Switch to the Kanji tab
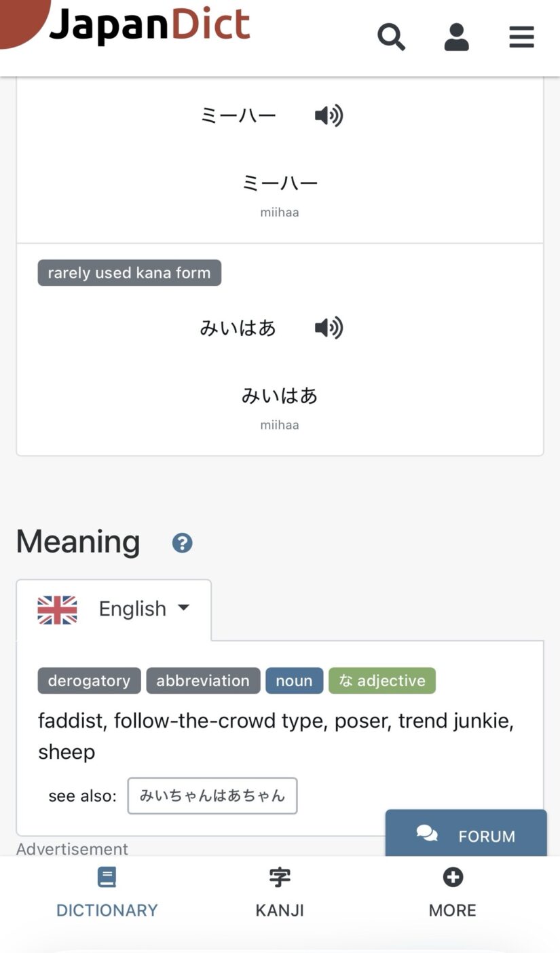560x953 pixels. tap(279, 893)
